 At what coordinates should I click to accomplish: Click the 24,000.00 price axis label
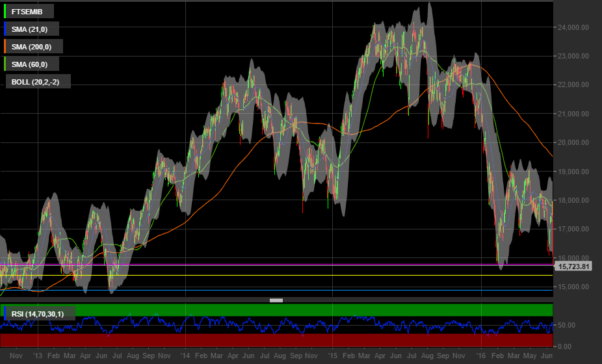tap(573, 27)
